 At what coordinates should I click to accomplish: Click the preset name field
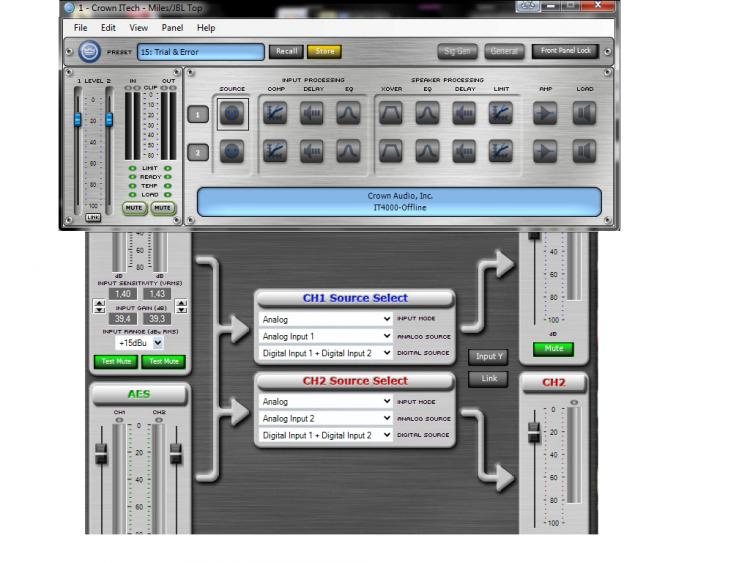coord(201,52)
